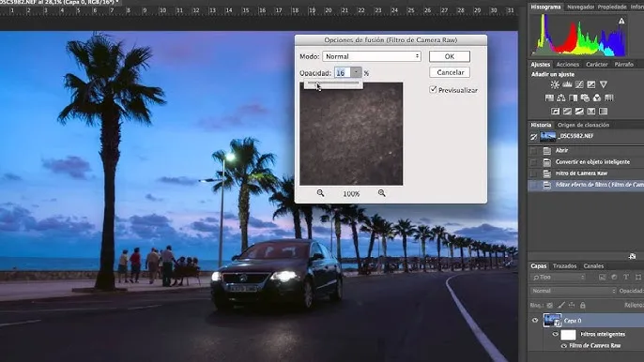Toggle Filtro de Camera Raw filter visibility
Image resolution: width=644 pixels, height=362 pixels.
[x=564, y=346]
